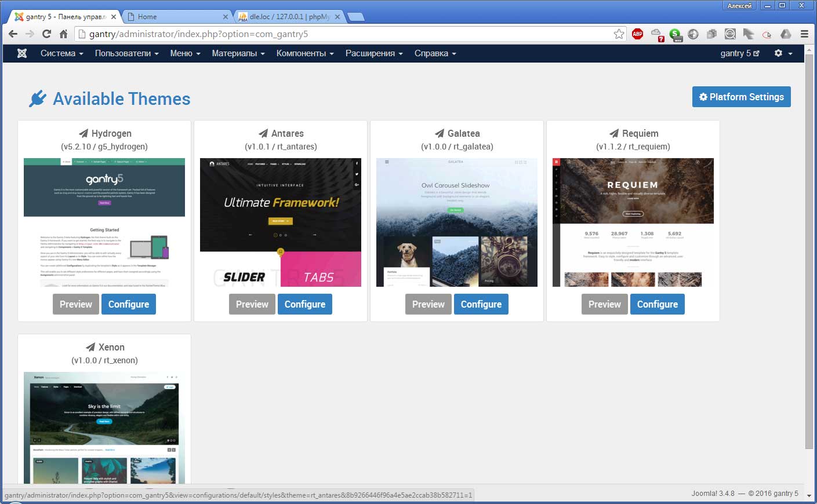The image size is (817, 504).
Task: Preview the Requiem theme
Action: pos(605,304)
